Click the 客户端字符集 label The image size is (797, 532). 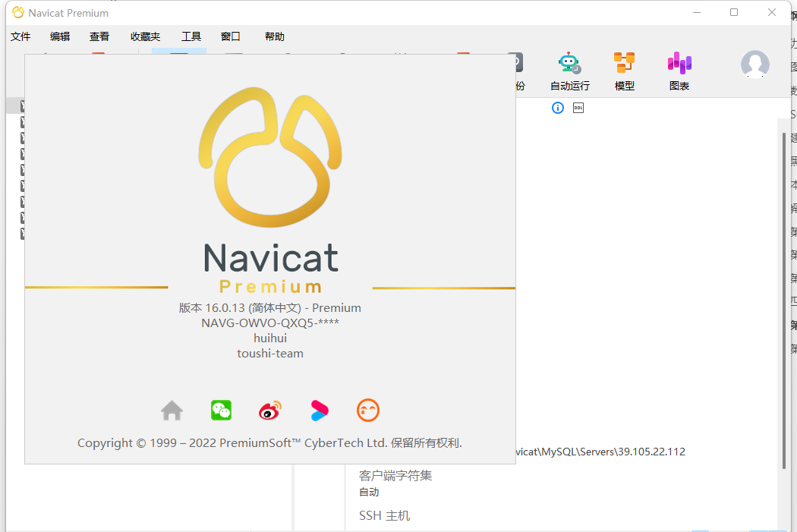tap(395, 476)
